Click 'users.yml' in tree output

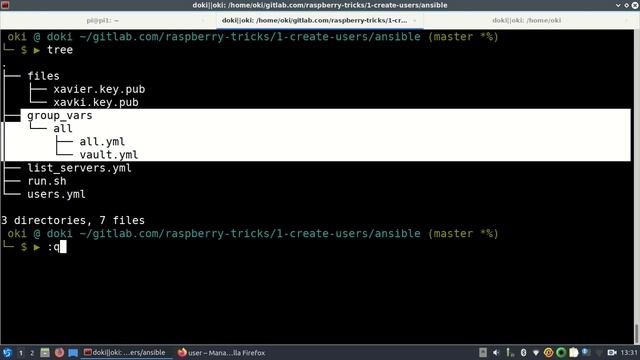point(56,194)
